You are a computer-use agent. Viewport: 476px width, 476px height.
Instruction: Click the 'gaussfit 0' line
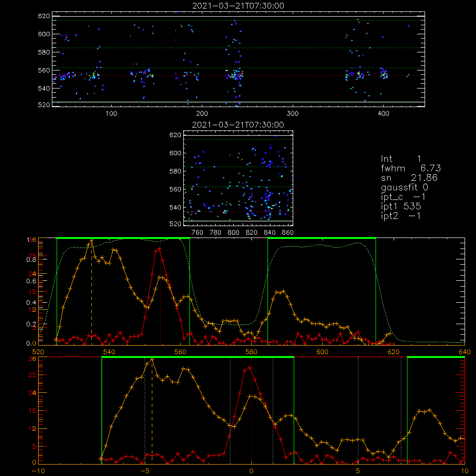point(404,187)
